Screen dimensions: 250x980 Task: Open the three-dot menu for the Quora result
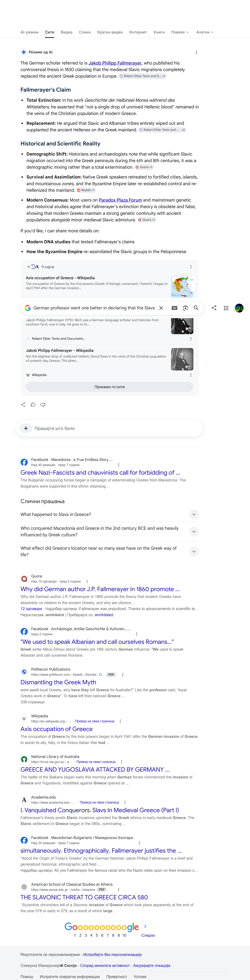pos(87,581)
